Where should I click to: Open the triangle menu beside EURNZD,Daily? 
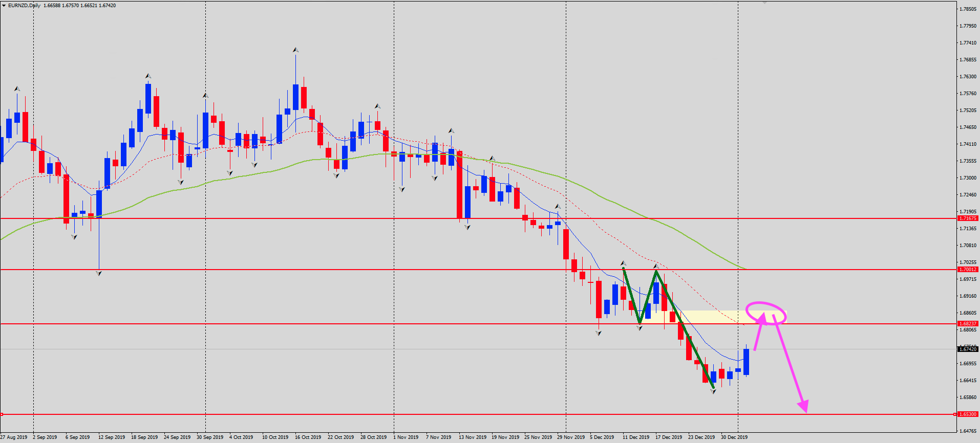tap(4, 6)
